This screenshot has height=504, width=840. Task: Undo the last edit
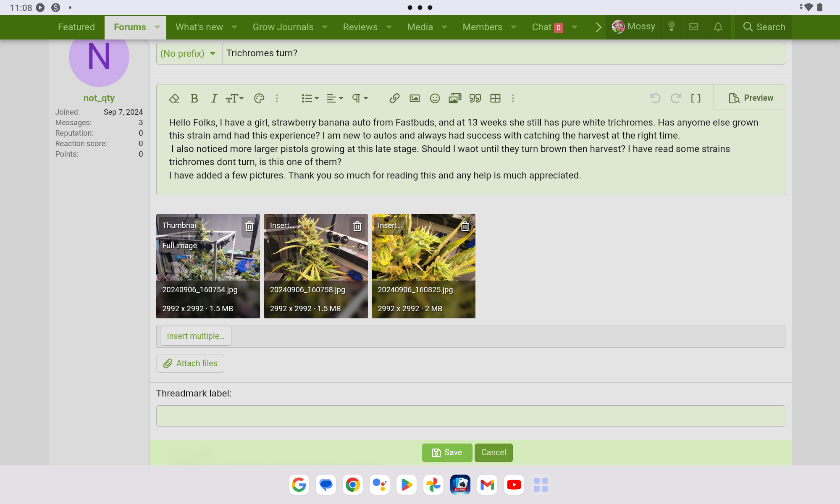coord(655,98)
